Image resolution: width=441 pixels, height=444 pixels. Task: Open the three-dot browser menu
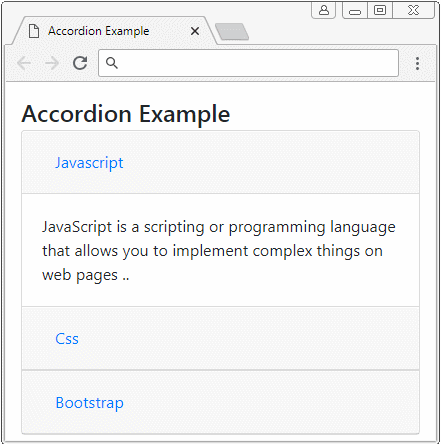(417, 63)
